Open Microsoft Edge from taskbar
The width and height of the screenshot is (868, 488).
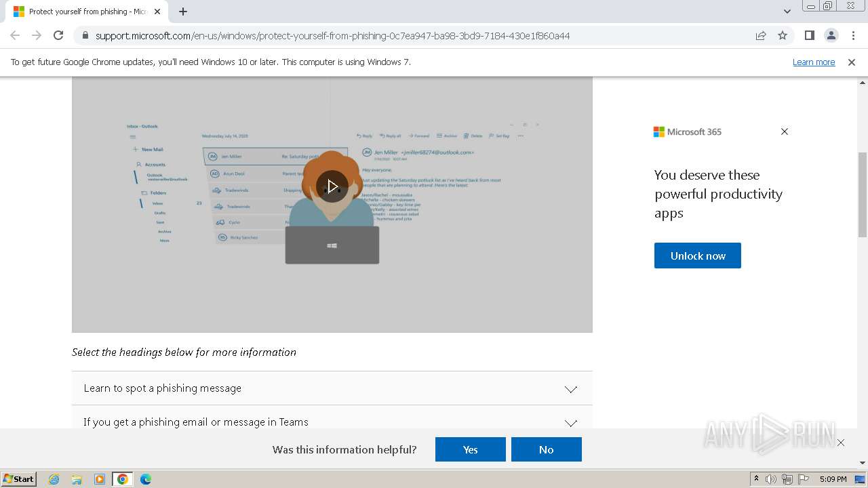coord(146,479)
